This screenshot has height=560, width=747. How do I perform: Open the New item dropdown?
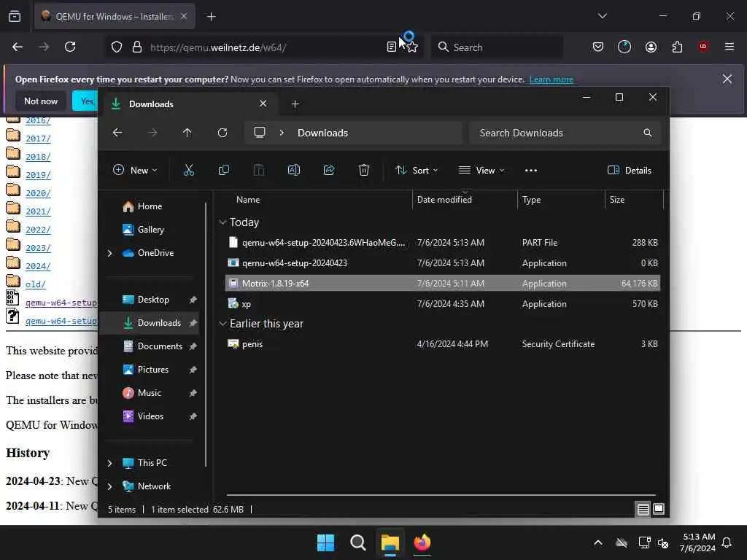135,170
